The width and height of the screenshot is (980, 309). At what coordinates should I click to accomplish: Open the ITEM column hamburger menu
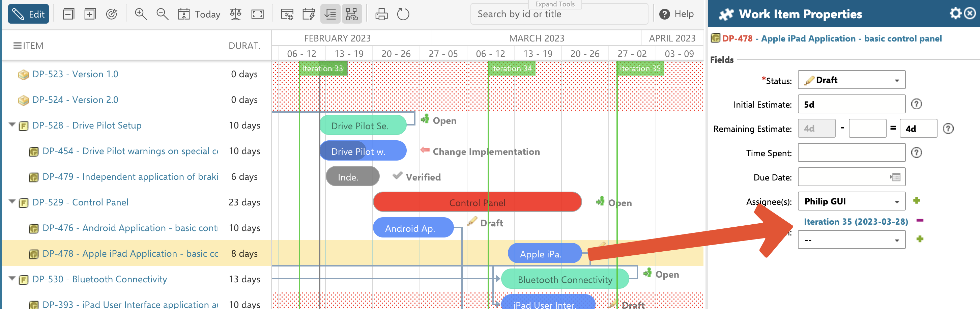pos(17,46)
